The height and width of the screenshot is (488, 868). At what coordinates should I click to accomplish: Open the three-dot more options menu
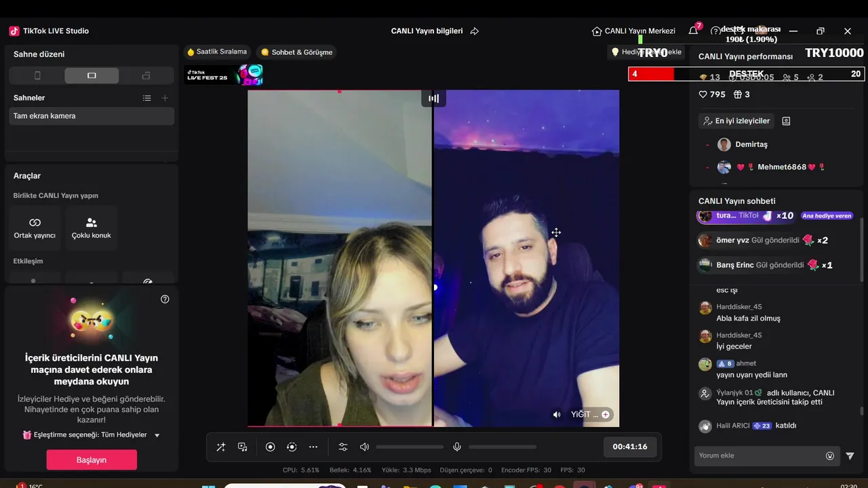[x=313, y=447]
